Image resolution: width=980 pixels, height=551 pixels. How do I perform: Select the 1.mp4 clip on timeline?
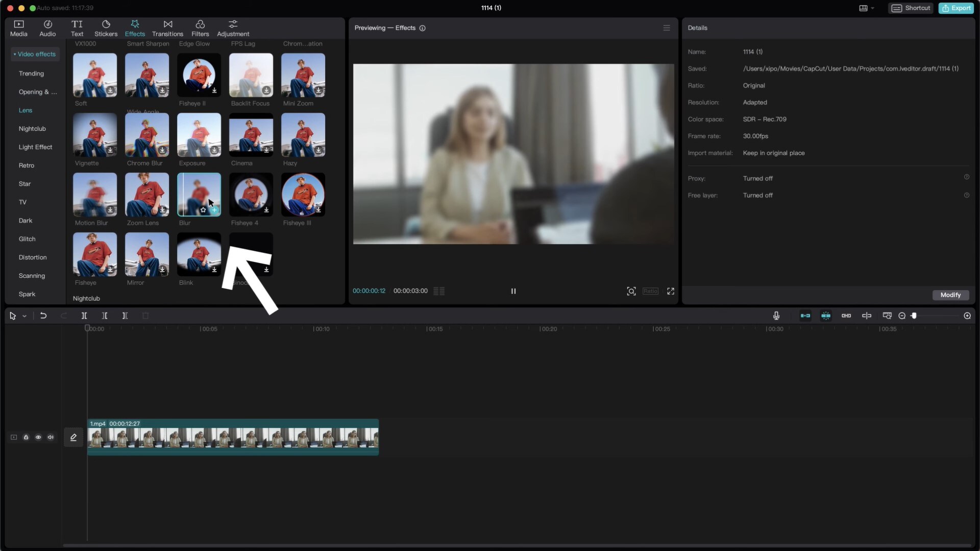[233, 438]
